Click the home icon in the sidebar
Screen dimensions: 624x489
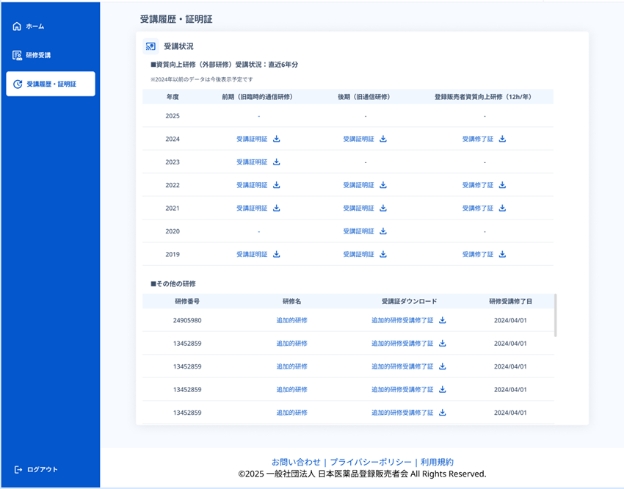click(17, 26)
